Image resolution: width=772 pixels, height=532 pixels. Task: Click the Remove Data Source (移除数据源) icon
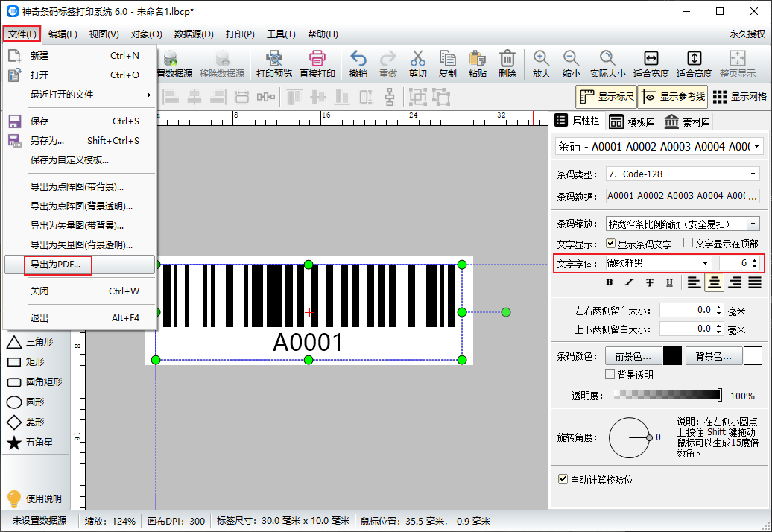click(x=222, y=64)
